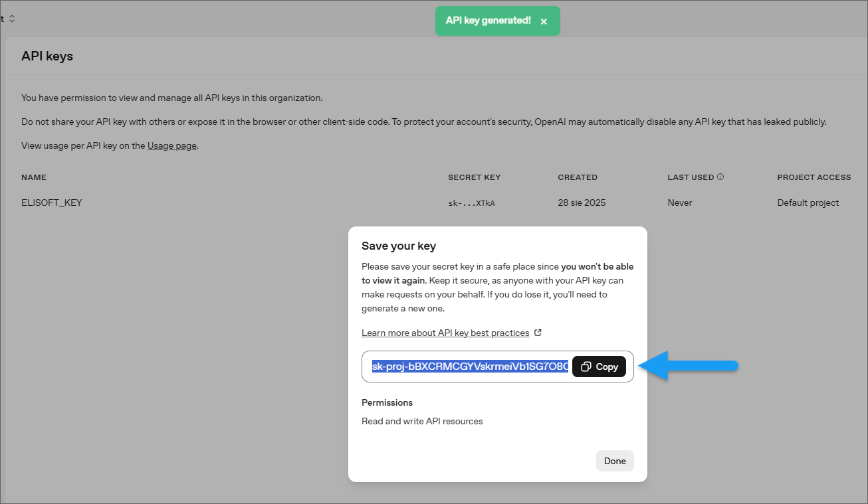Image resolution: width=868 pixels, height=504 pixels.
Task: Dismiss the API key generated notification
Action: [x=544, y=21]
